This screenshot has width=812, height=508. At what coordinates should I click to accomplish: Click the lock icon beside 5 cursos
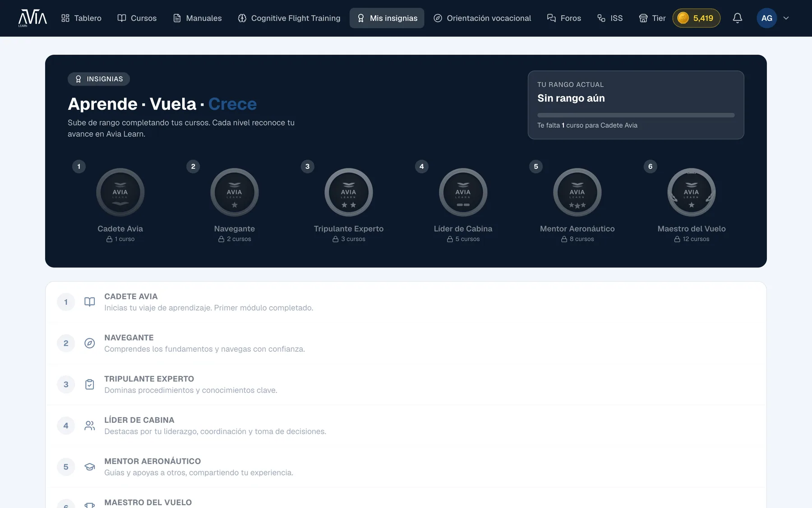(x=450, y=239)
